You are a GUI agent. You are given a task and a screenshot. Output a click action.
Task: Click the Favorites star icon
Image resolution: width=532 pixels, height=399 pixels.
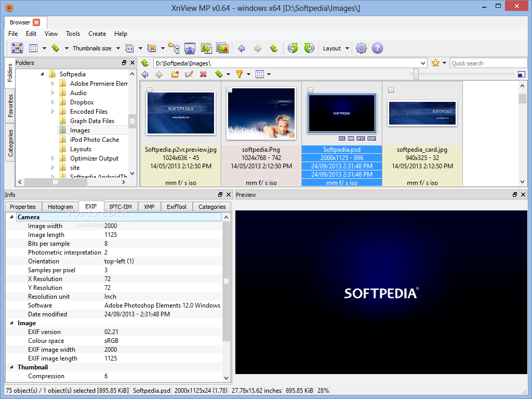[x=436, y=63]
